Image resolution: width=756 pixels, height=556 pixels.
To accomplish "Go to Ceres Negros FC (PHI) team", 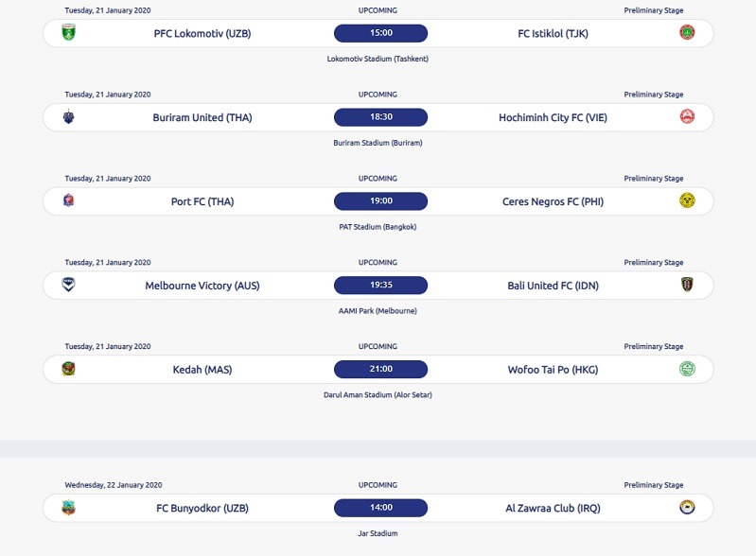I will coord(553,201).
